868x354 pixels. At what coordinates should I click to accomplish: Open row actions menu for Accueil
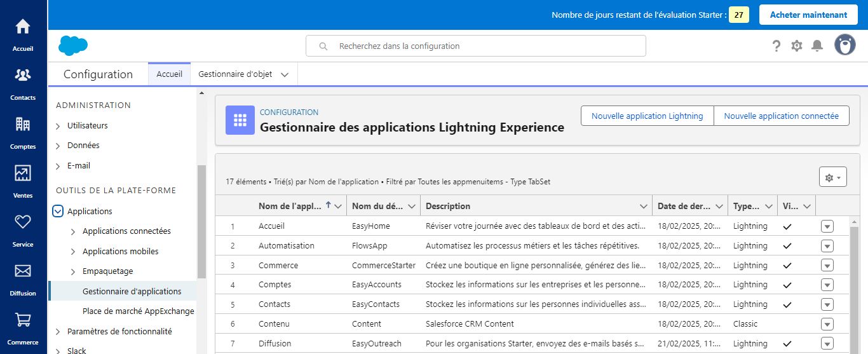point(827,226)
